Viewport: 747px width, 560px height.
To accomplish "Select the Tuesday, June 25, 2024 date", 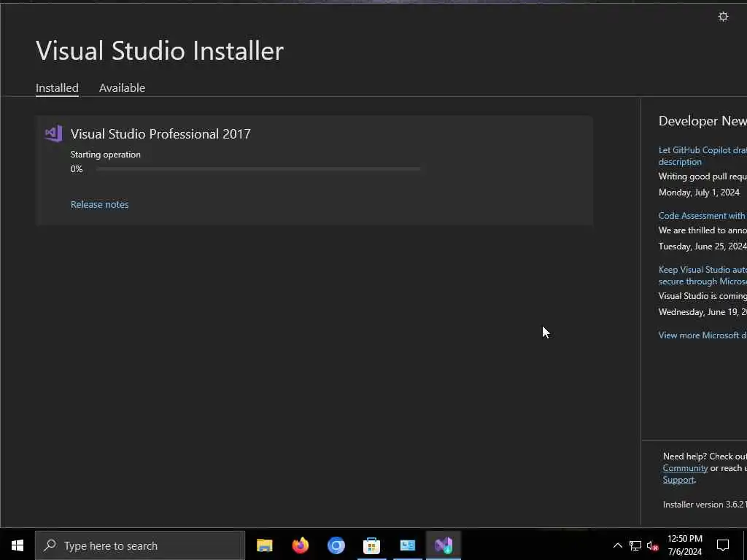I will [703, 246].
